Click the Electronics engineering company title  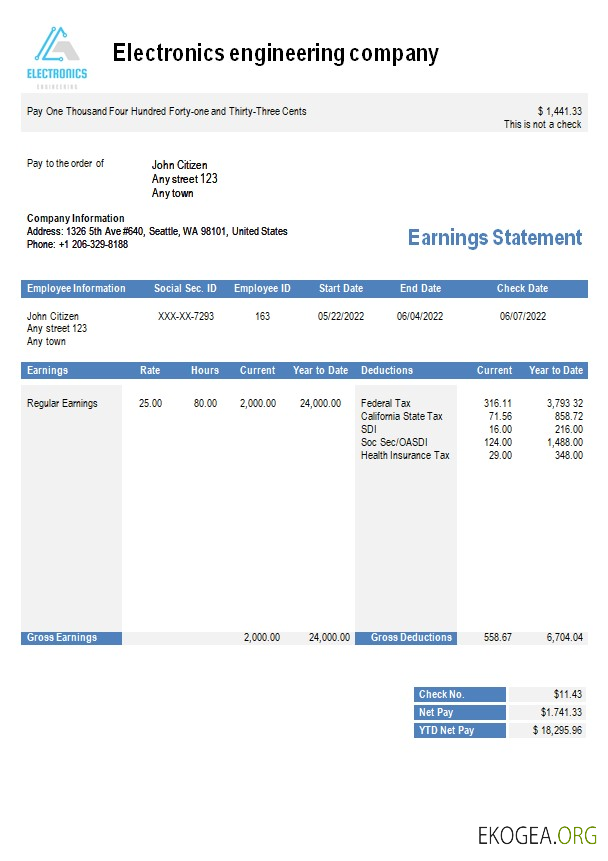[275, 53]
